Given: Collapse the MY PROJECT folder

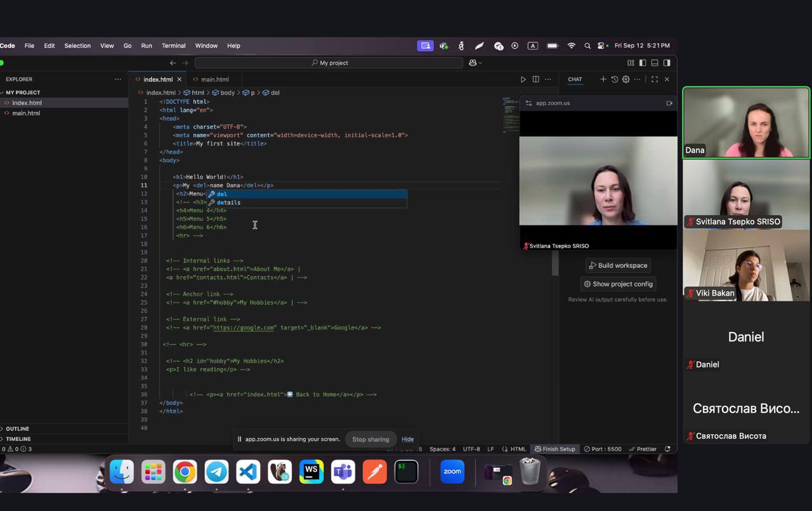Looking at the screenshot, I should (x=23, y=93).
